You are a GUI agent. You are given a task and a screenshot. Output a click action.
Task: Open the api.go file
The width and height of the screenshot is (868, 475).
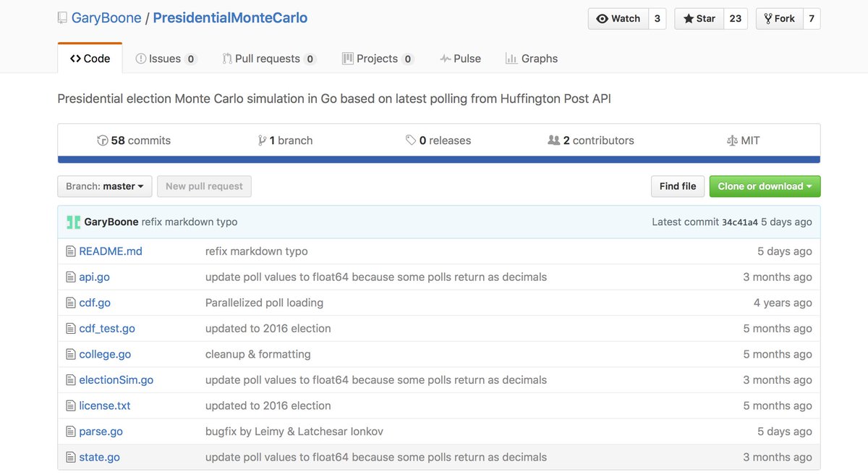[x=94, y=277]
